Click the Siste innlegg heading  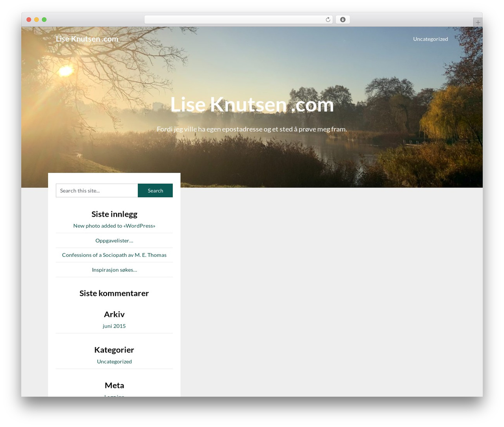coord(114,214)
